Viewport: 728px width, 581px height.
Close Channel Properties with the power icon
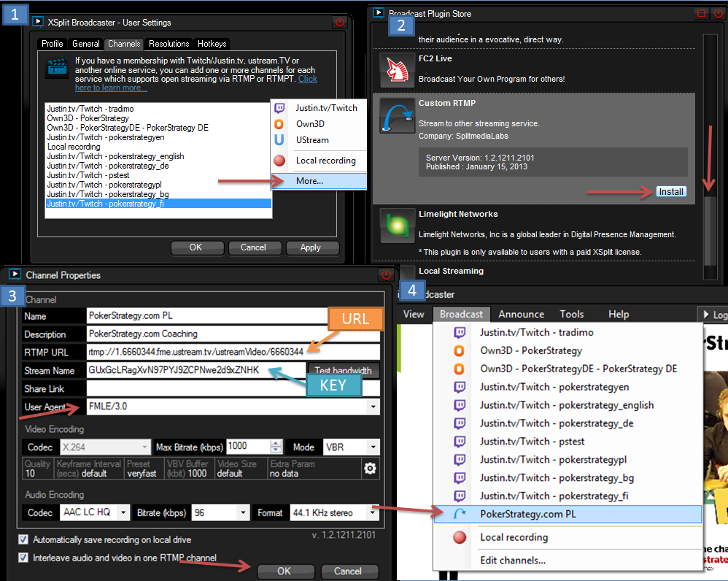click(x=387, y=275)
